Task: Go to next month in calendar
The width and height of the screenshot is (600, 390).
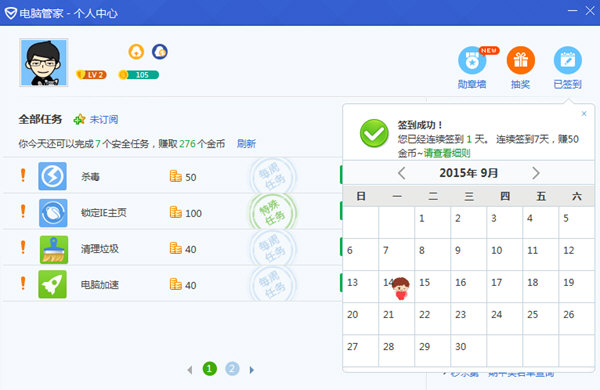Action: point(536,173)
